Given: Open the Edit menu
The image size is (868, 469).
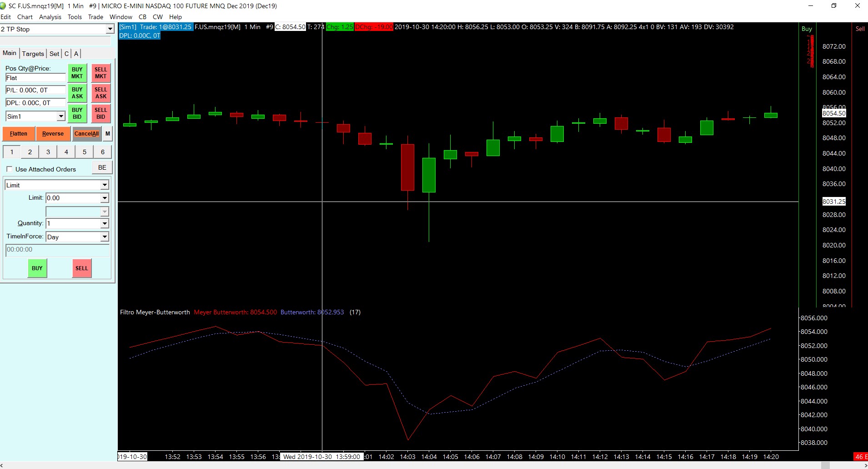Looking at the screenshot, I should pyautogui.click(x=6, y=17).
